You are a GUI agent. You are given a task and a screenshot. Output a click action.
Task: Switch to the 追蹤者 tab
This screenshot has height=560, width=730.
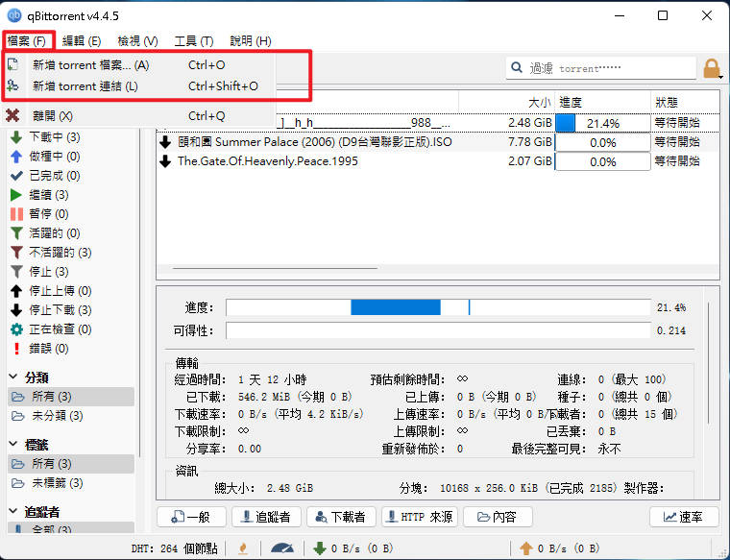click(266, 517)
